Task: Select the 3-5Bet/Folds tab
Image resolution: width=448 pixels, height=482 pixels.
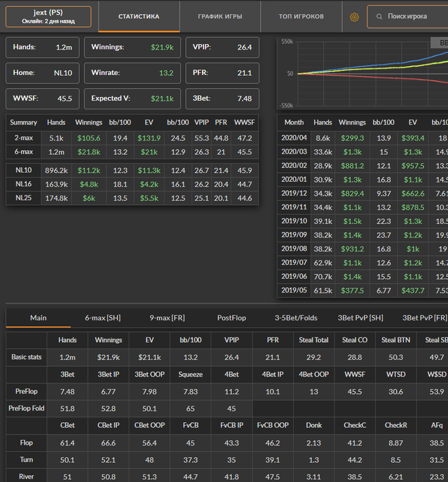Action: click(x=296, y=318)
